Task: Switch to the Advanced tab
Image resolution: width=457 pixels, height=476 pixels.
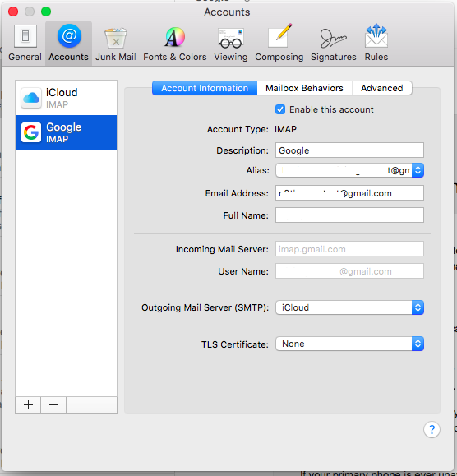Action: tap(381, 88)
